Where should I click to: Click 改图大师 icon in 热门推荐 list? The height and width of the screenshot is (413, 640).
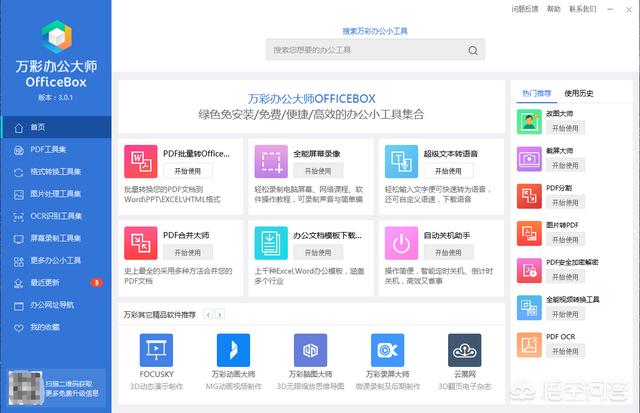[529, 122]
